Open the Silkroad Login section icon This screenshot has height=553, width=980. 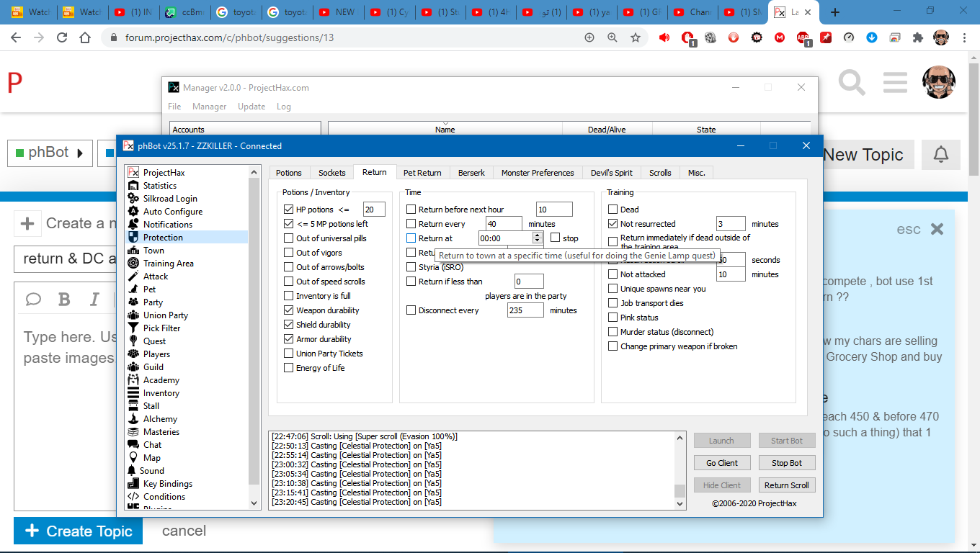point(133,199)
